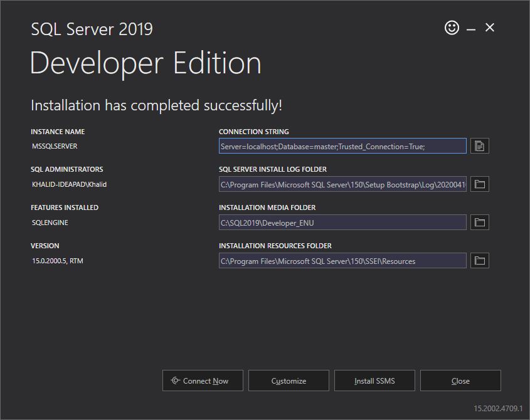Click the SQLENGINE feature text
Image resolution: width=530 pixels, height=420 pixels.
50,223
